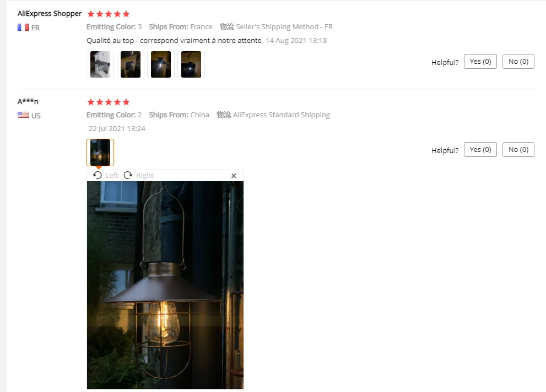Click the A***n reviewer name

[28, 101]
